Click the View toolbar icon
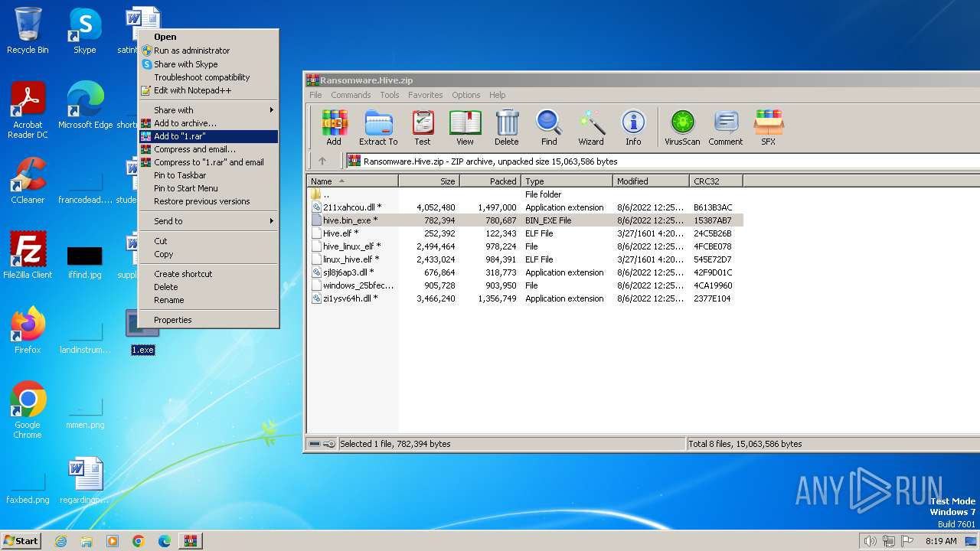The width and height of the screenshot is (980, 551). 465,127
